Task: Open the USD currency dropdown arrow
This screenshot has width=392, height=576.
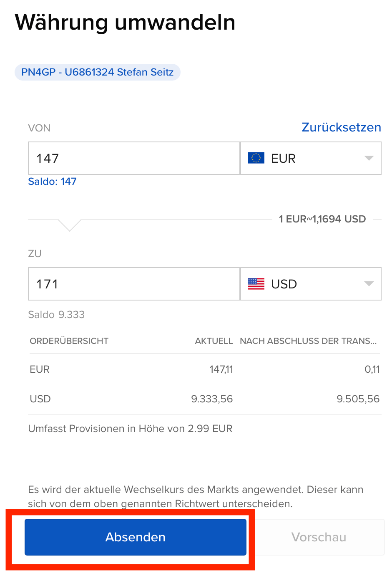Action: tap(369, 284)
